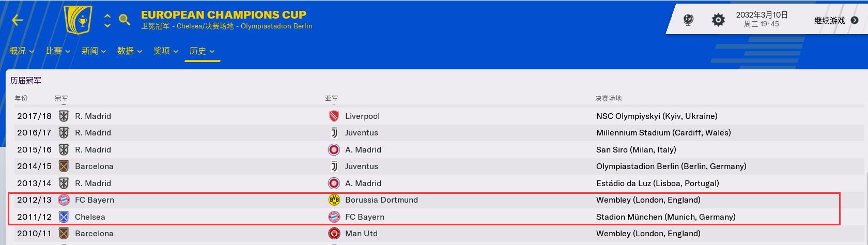Open the world globe football icon
868x245 pixels.
(x=688, y=20)
